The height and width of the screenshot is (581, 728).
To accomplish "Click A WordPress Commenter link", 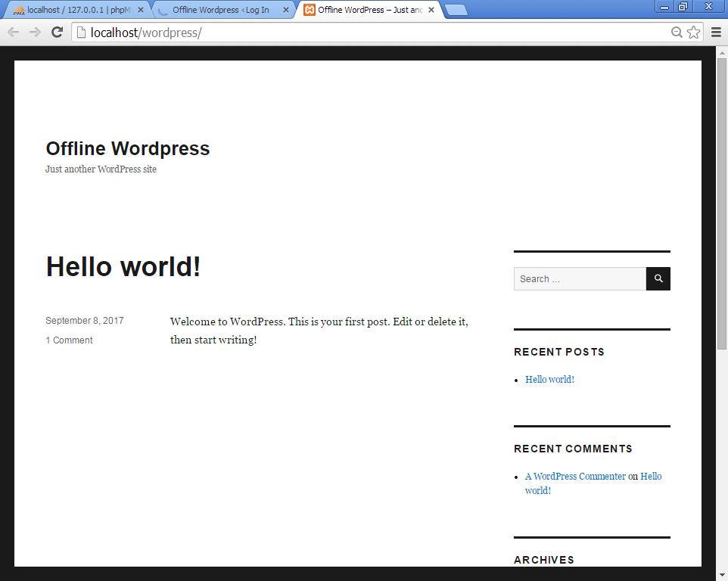I will 575,477.
